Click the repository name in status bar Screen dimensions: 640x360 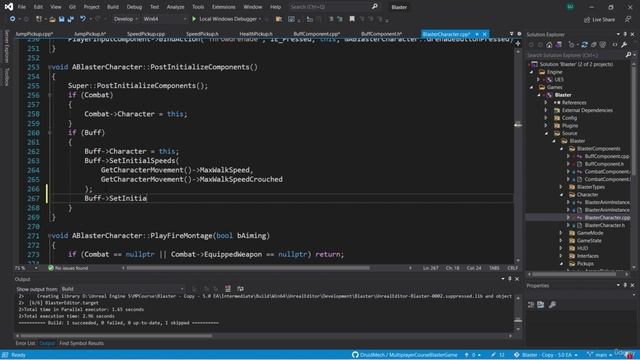(x=409, y=355)
